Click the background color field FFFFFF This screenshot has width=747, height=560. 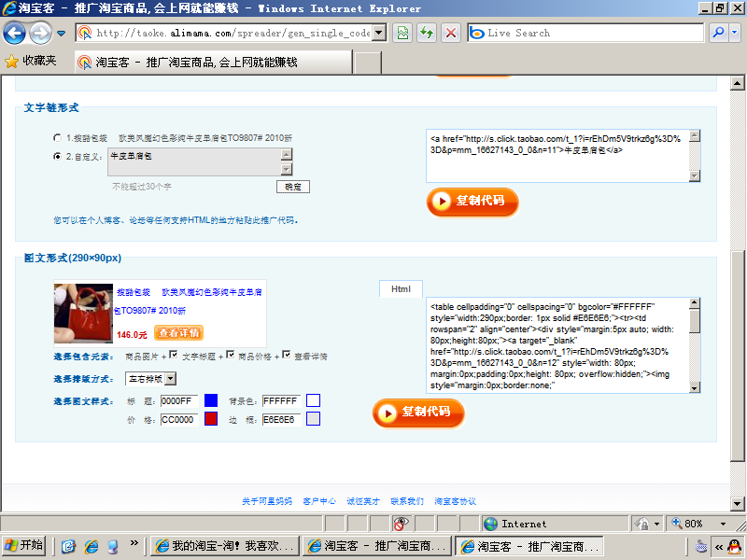[x=281, y=401]
